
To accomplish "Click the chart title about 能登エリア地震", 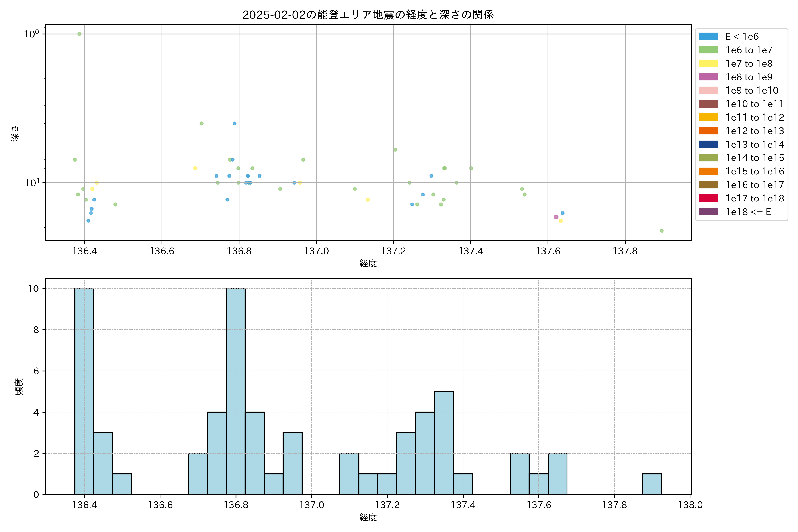I will click(368, 15).
